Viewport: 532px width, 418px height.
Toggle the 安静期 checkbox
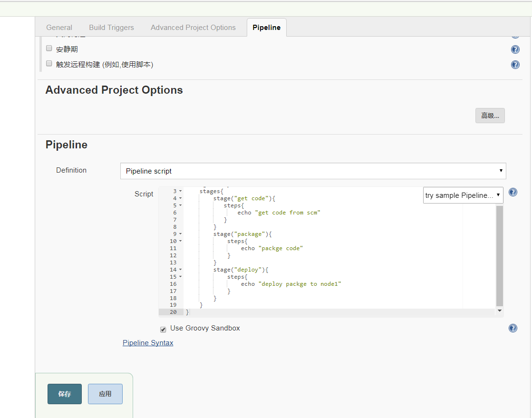[49, 49]
